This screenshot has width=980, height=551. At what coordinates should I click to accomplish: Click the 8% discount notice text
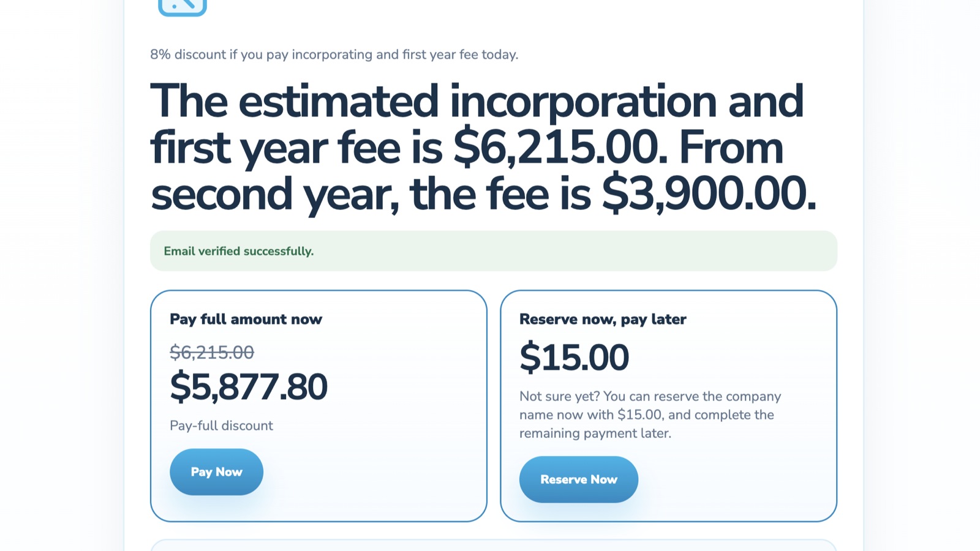pyautogui.click(x=334, y=54)
